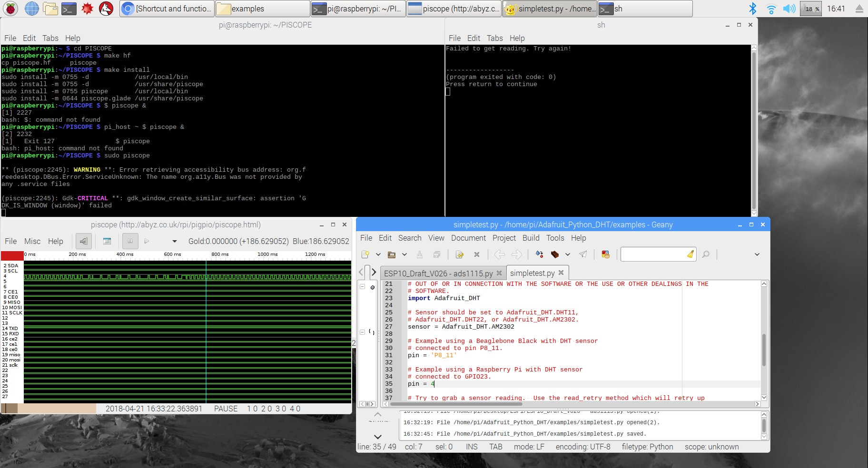Open piscope's Misc menu
This screenshot has width=868, height=468.
[32, 241]
